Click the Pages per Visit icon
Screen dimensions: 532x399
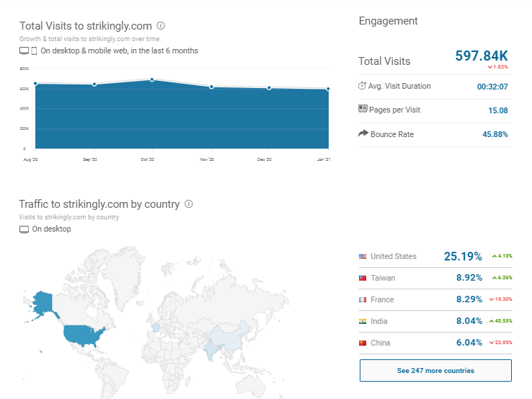click(x=362, y=110)
